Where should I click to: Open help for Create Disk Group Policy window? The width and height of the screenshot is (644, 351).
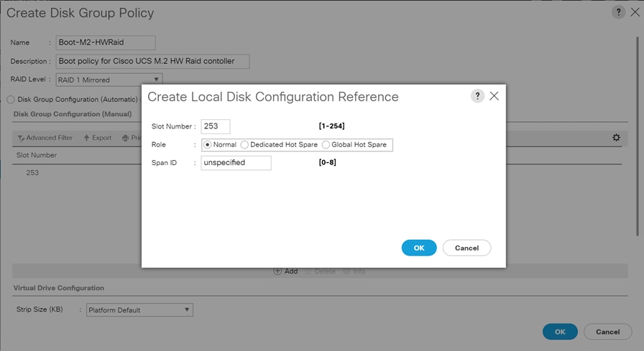point(619,12)
